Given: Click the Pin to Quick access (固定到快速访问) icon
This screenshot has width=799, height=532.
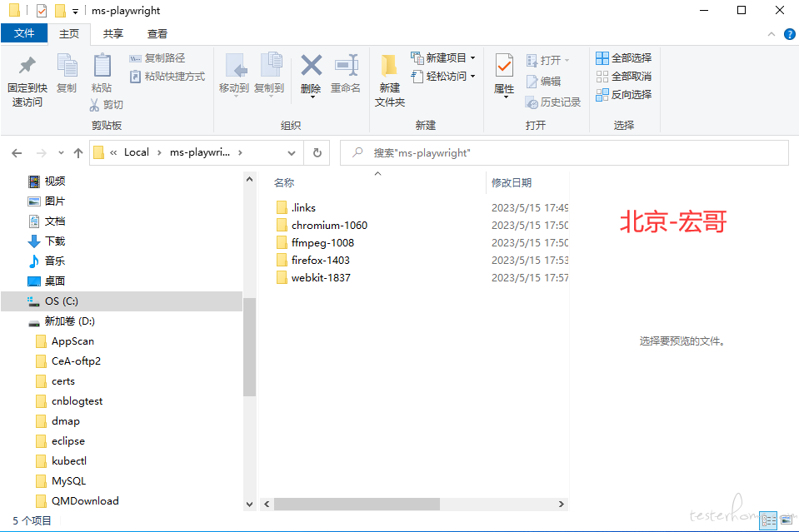Looking at the screenshot, I should point(27,66).
